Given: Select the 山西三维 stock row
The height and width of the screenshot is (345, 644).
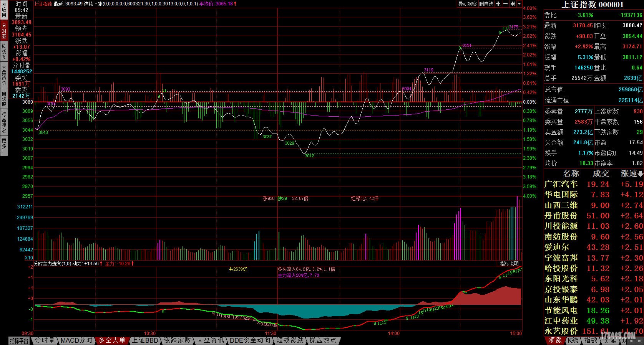Looking at the screenshot, I should point(594,205).
